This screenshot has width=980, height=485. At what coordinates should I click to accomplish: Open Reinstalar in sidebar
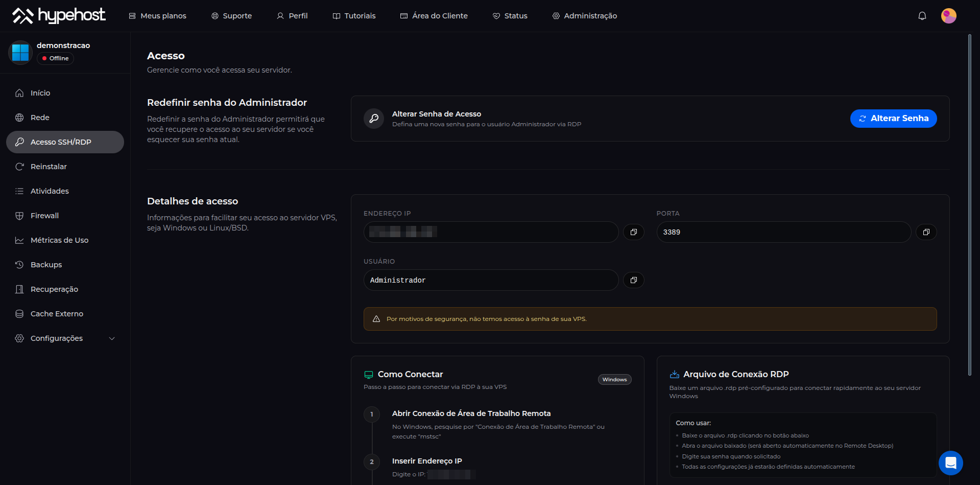coord(65,167)
